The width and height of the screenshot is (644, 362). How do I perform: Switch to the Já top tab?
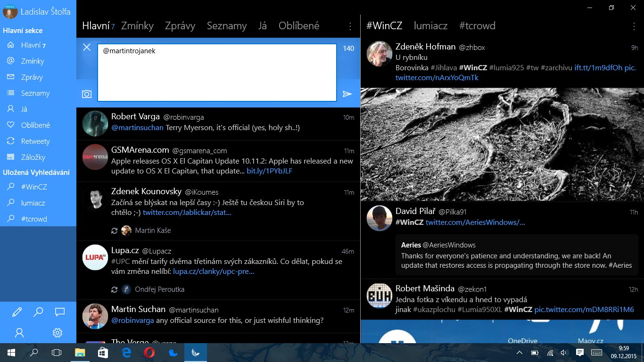tap(263, 26)
